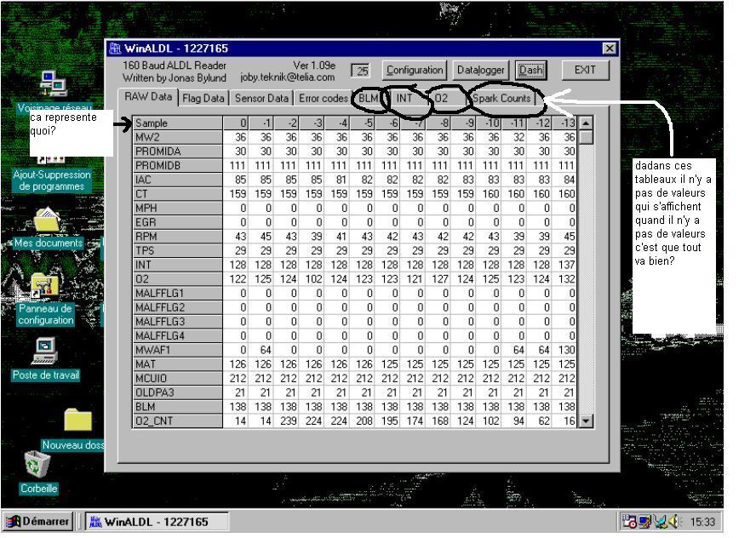Open the Sensor Data tab
This screenshot has width=756, height=538.
point(261,99)
